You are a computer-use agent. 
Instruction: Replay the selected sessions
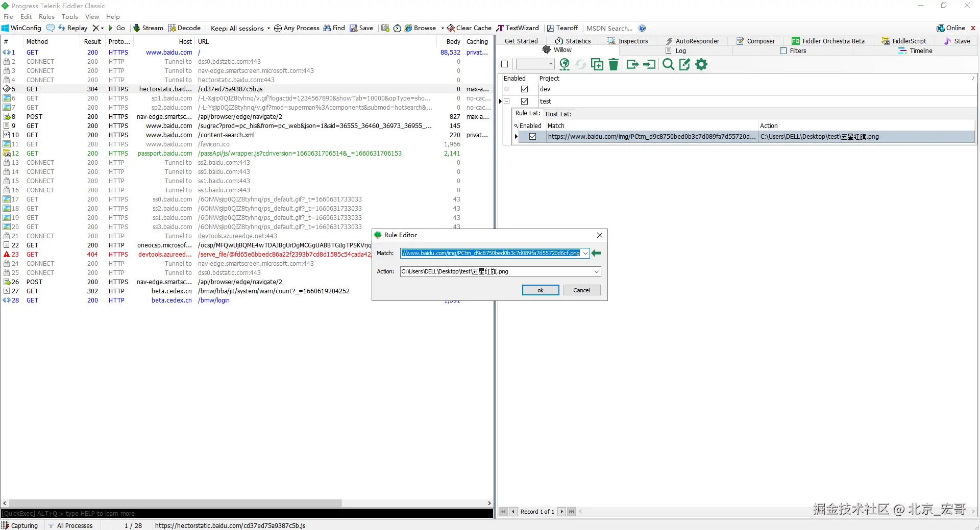tap(73, 28)
